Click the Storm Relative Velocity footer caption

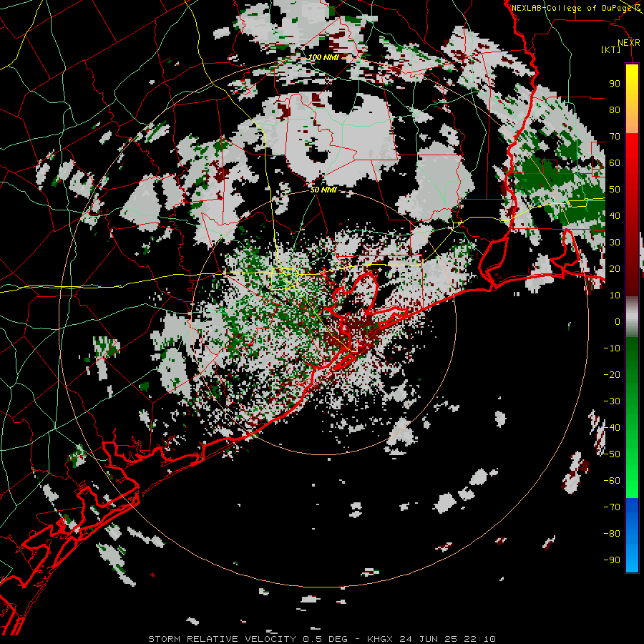(x=321, y=639)
